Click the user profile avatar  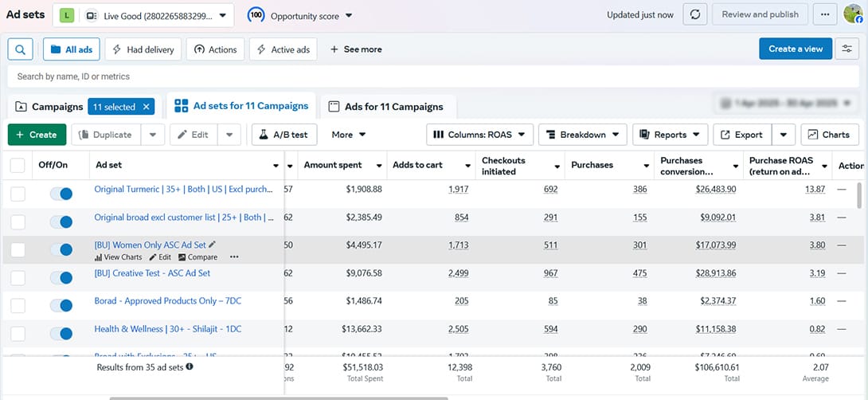tap(854, 14)
